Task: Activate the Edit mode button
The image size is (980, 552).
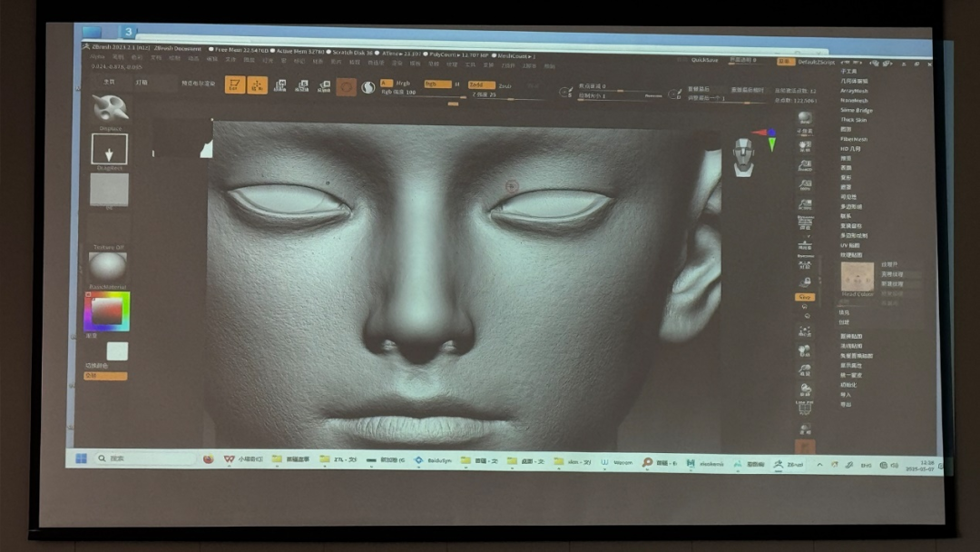Action: point(234,85)
